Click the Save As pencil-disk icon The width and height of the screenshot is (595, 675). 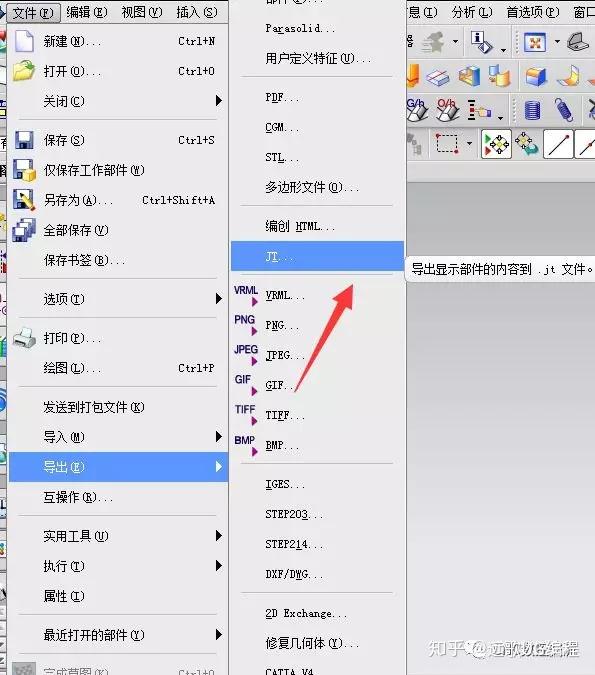tap(24, 200)
